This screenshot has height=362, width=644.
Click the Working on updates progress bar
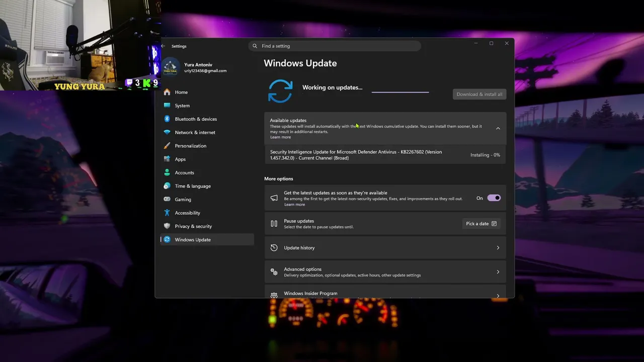400,93
